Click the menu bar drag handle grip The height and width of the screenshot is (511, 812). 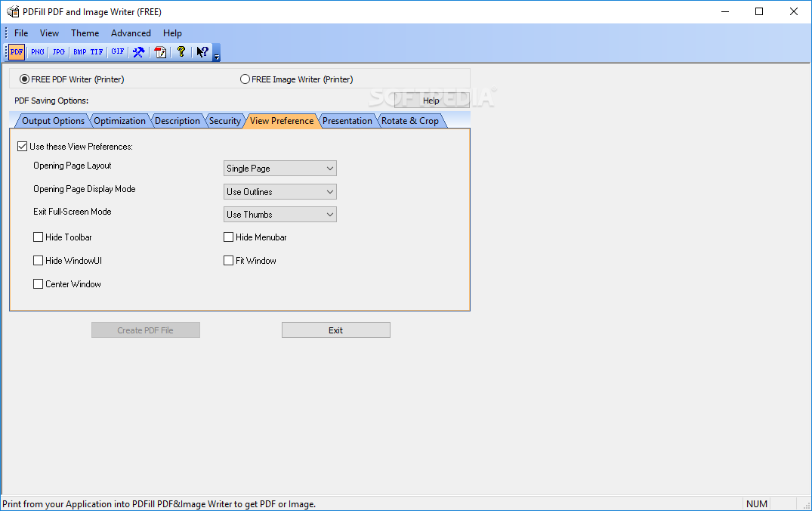6,33
